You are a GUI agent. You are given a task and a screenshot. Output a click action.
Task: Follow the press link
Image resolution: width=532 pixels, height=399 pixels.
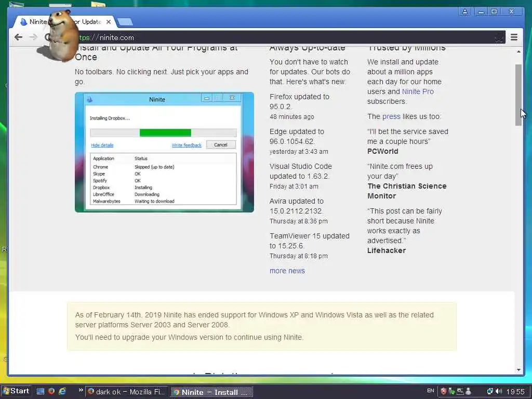[391, 116]
